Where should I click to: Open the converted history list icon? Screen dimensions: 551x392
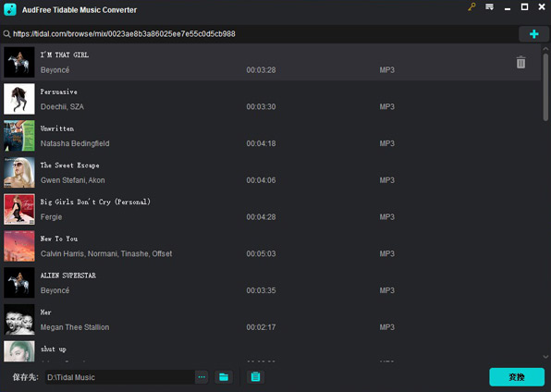tap(255, 377)
